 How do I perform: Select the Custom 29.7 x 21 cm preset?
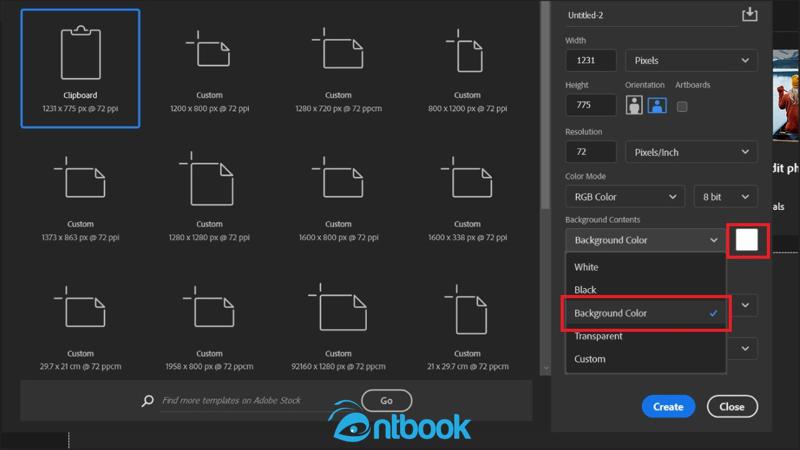coord(80,326)
